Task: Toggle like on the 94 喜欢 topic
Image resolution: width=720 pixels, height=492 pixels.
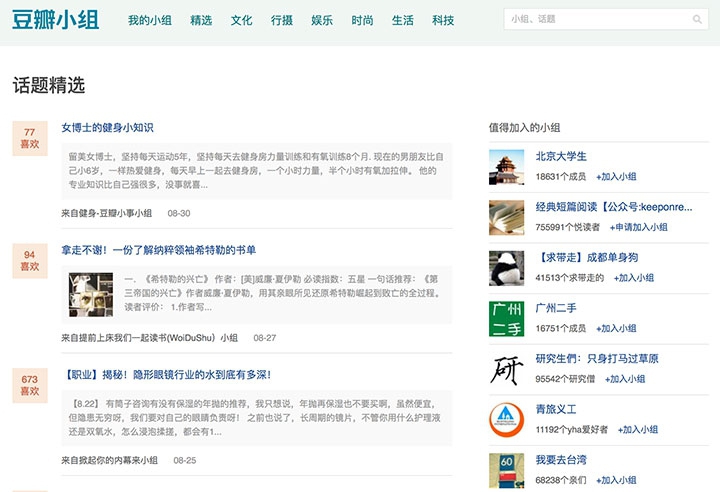Action: (30, 261)
